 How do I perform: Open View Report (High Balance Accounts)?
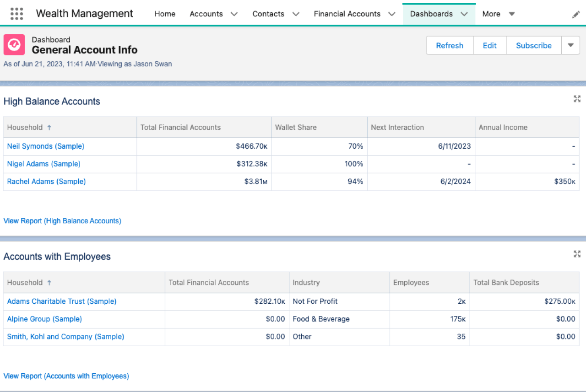click(x=62, y=221)
